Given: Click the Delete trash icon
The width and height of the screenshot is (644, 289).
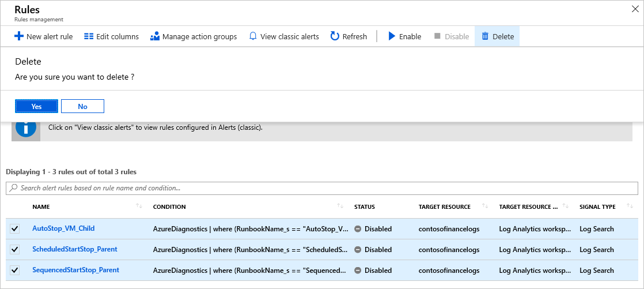Looking at the screenshot, I should 485,36.
